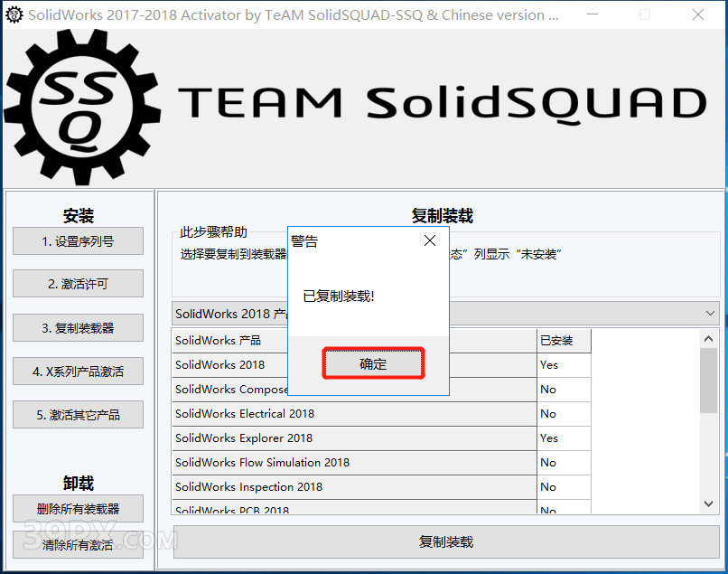Screen dimensions: 728x574
Task: Click 5. 激活其它产品 button
Action: [x=78, y=415]
